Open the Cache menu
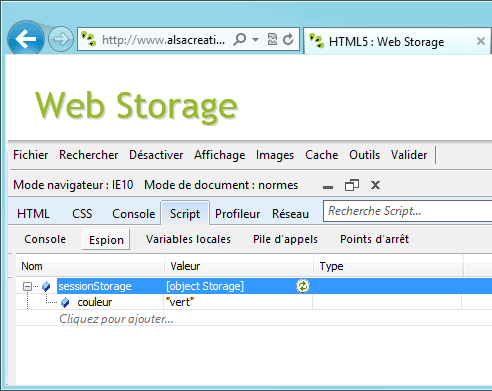This screenshot has width=492, height=391. [322, 155]
